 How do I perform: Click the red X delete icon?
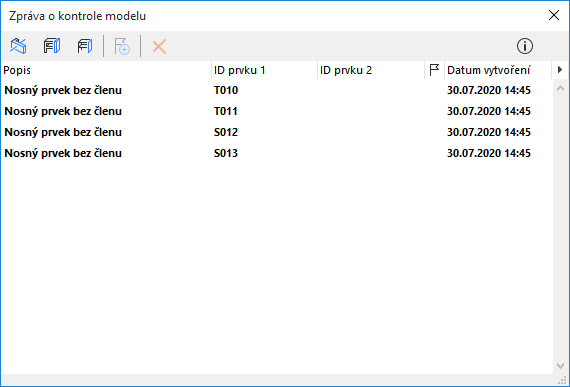tap(159, 47)
